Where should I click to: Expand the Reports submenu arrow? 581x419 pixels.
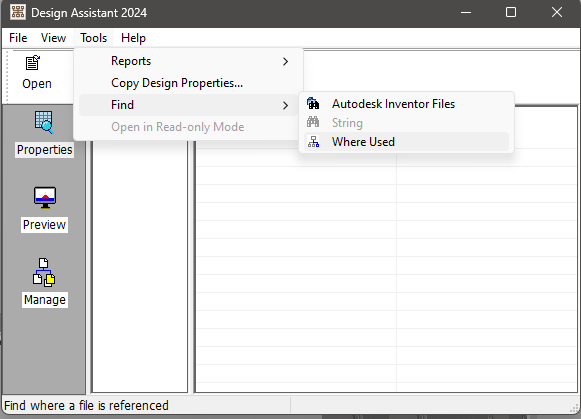click(x=285, y=61)
